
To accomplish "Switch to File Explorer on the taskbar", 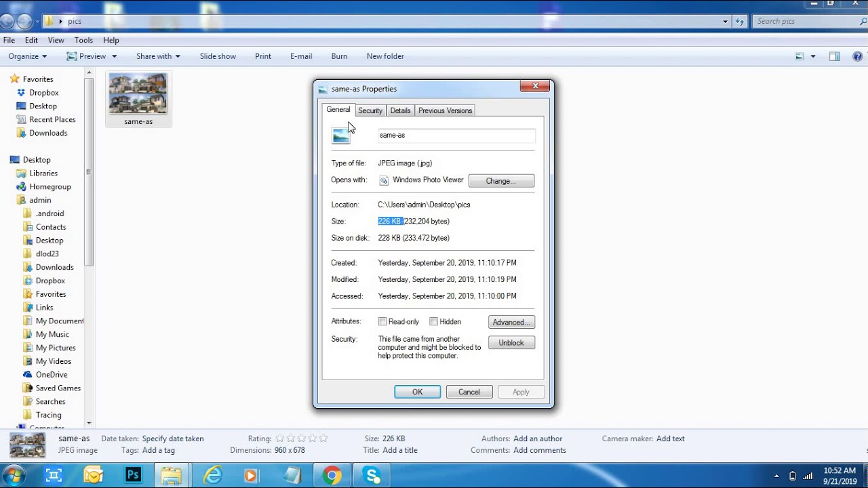I will point(172,475).
